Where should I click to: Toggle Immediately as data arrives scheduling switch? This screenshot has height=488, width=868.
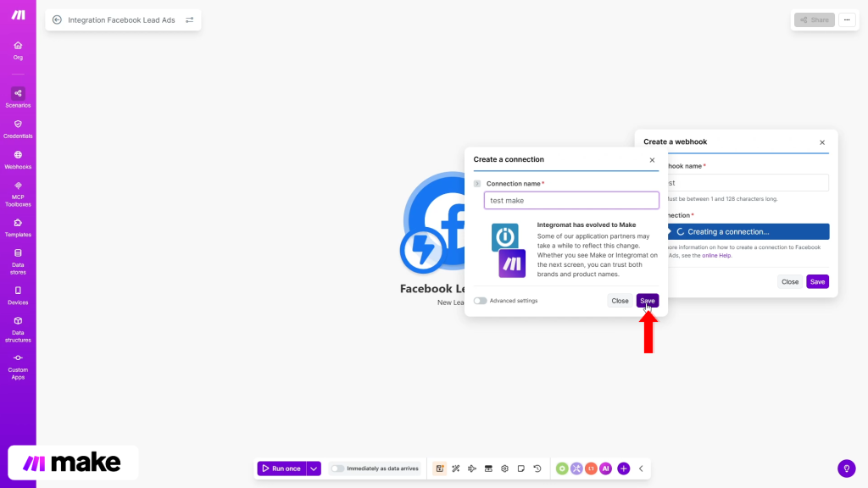point(337,469)
